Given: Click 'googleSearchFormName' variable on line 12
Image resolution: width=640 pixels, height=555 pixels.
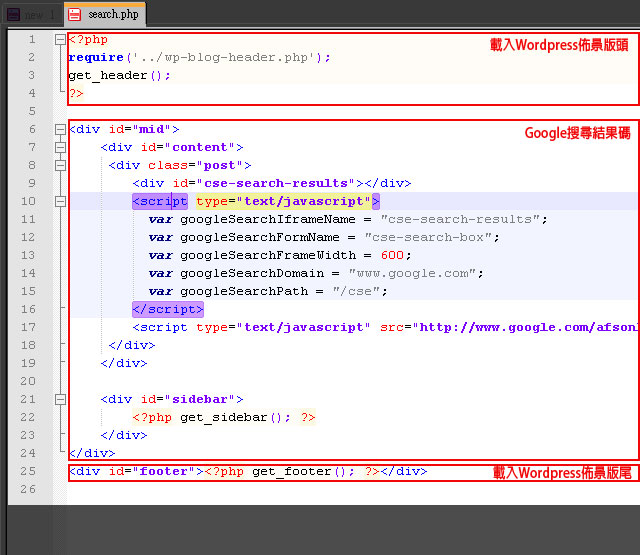Looking at the screenshot, I should (x=260, y=238).
